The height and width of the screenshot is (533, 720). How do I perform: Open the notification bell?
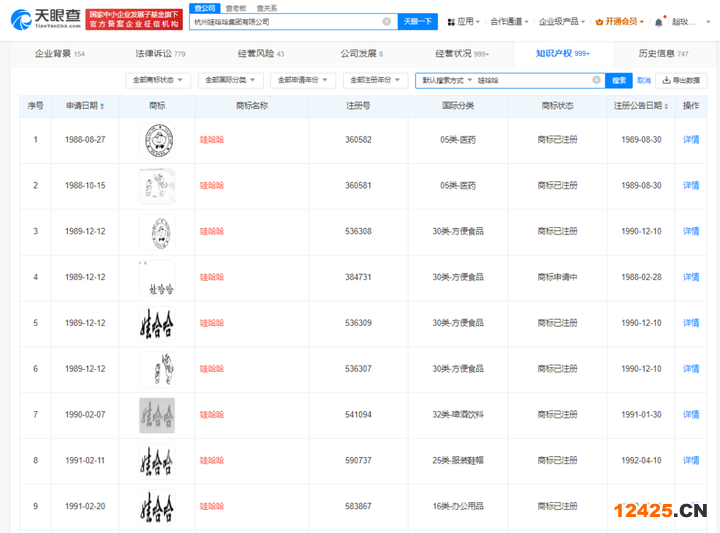click(658, 21)
